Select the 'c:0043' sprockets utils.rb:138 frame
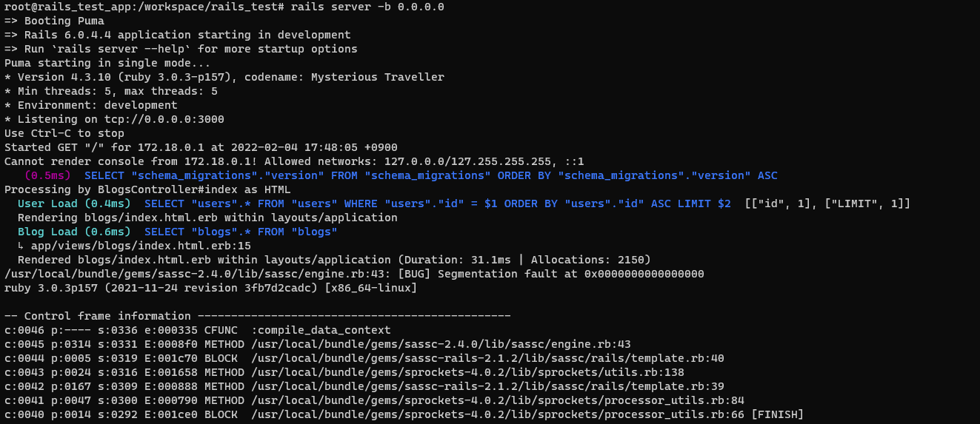Screen dimensions: 980x424 click(344, 372)
